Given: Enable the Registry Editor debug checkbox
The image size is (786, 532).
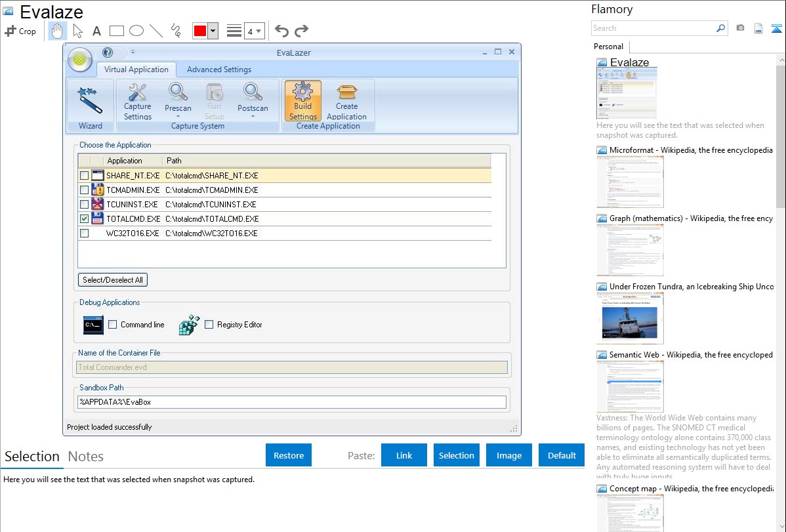Looking at the screenshot, I should pos(209,325).
